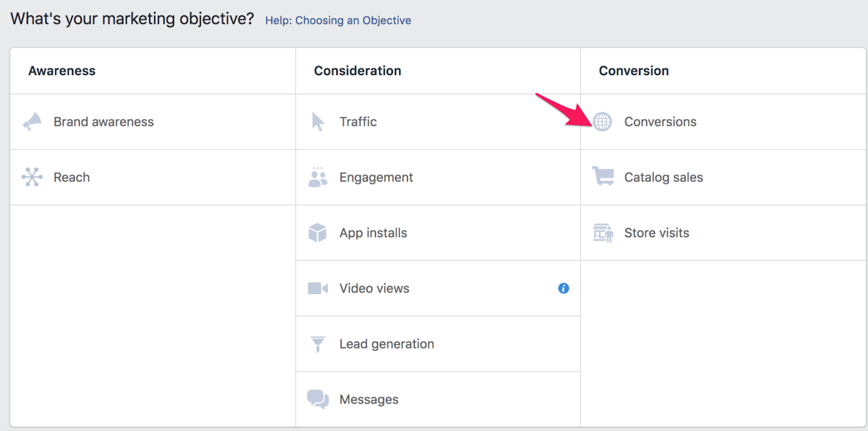Click the Conversion column heading
The image size is (868, 431).
pos(634,71)
